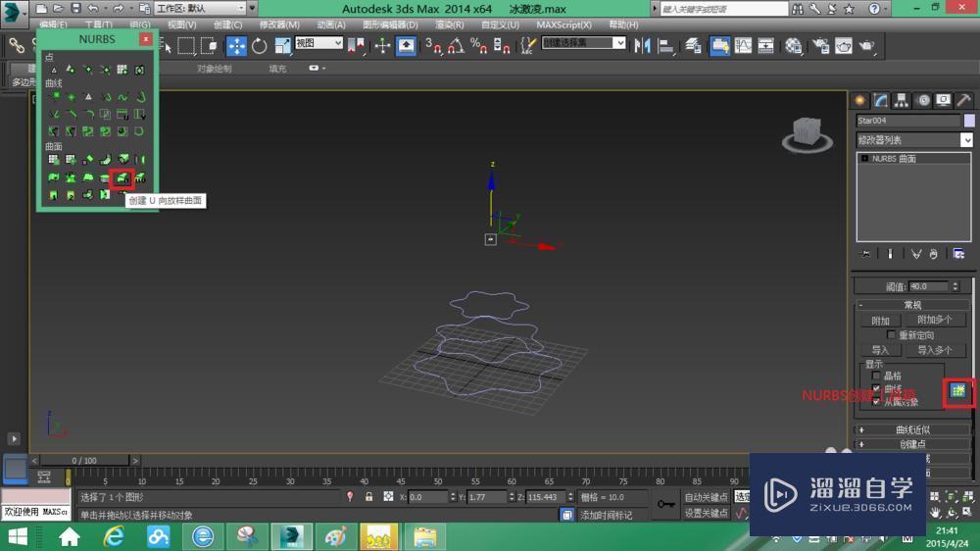Toggle selection lock icon
Image resolution: width=980 pixels, height=551 pixels.
(x=368, y=497)
